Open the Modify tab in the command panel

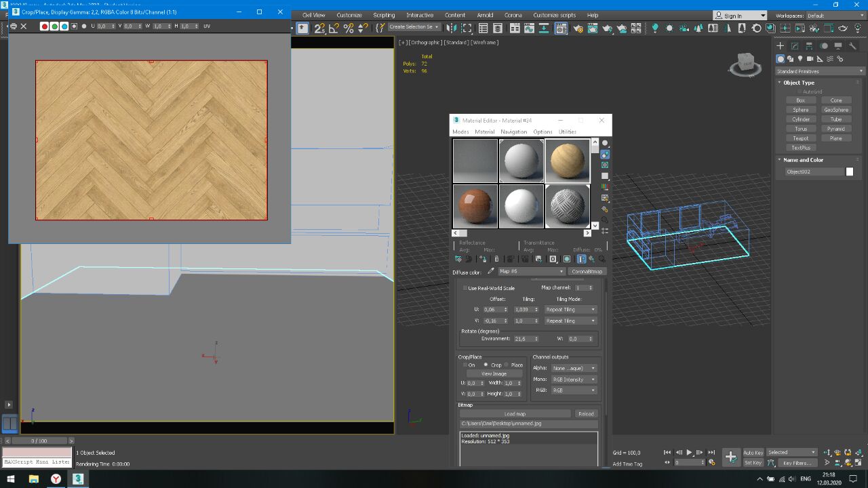coord(795,45)
